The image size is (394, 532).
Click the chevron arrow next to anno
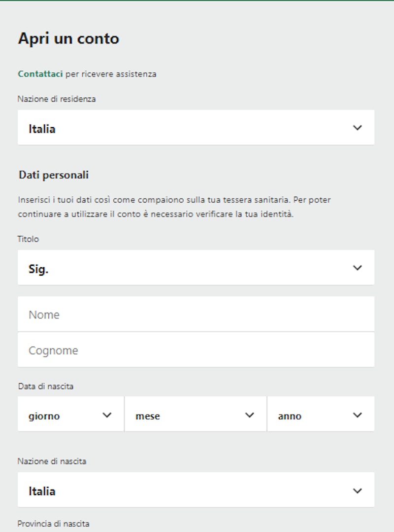(x=358, y=415)
